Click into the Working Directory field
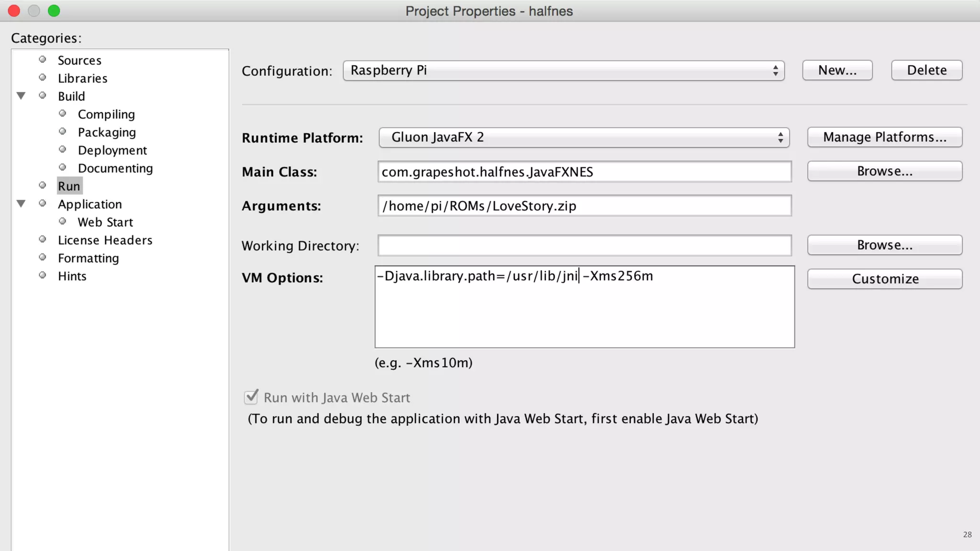This screenshot has width=980, height=551. tap(584, 245)
